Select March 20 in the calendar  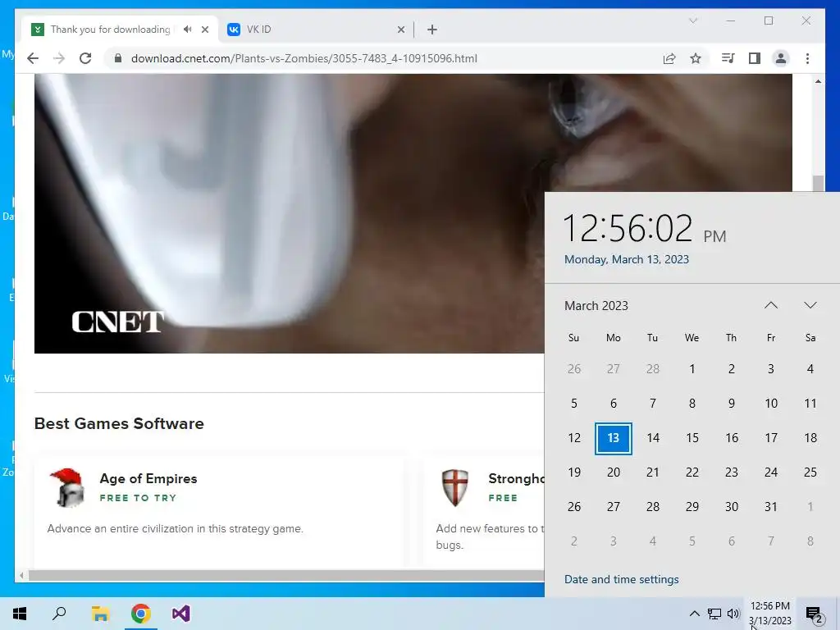(x=614, y=472)
